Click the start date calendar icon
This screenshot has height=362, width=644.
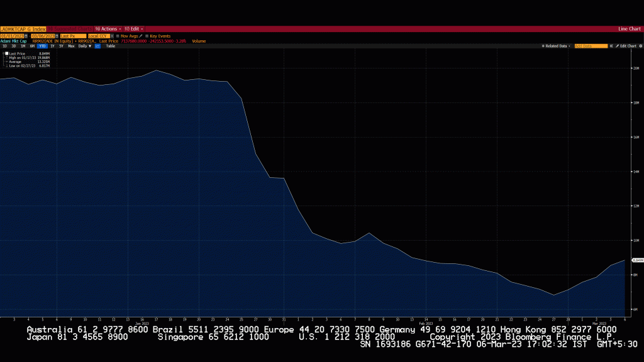(26, 36)
